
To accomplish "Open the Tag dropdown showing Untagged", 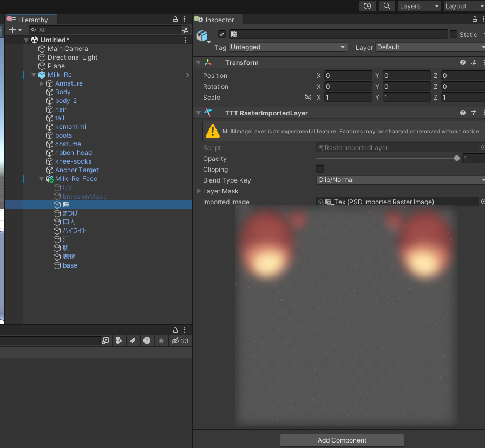I will tap(288, 47).
